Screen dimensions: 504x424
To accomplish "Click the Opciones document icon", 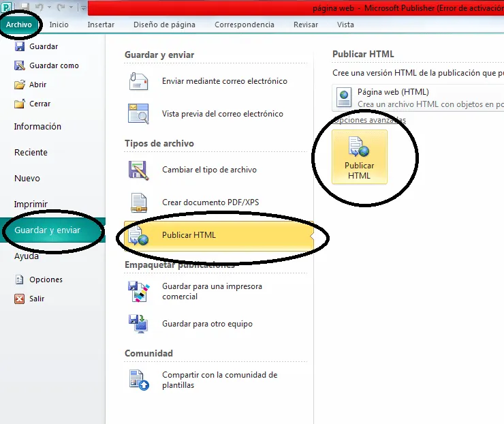I will [20, 279].
